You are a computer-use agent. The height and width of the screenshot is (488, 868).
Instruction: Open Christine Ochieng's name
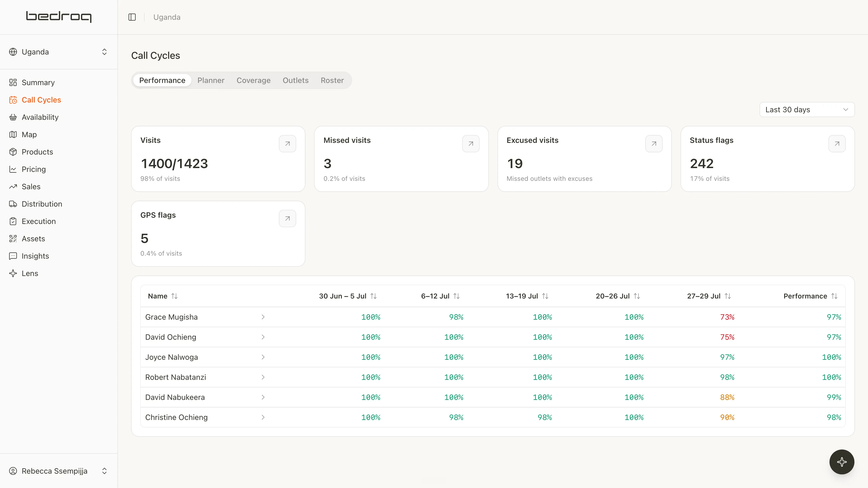[176, 417]
